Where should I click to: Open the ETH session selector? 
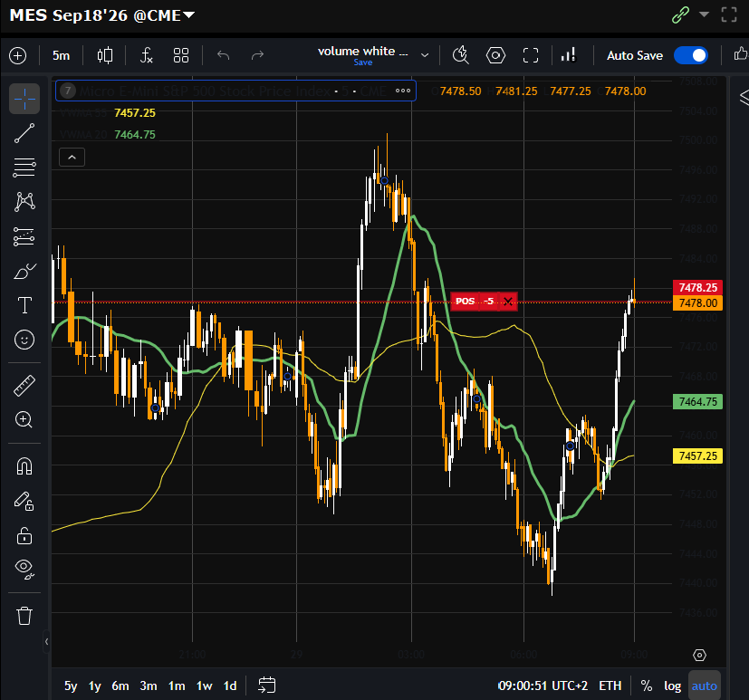[610, 686]
